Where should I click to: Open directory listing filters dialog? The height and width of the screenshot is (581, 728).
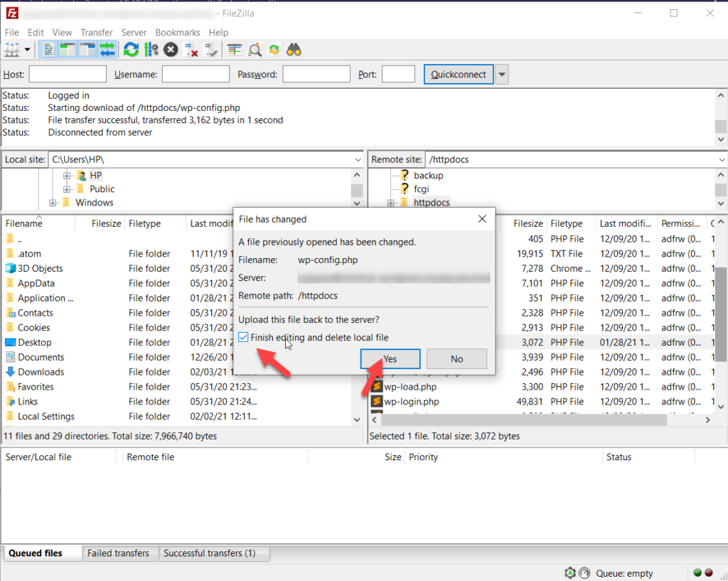[x=235, y=49]
